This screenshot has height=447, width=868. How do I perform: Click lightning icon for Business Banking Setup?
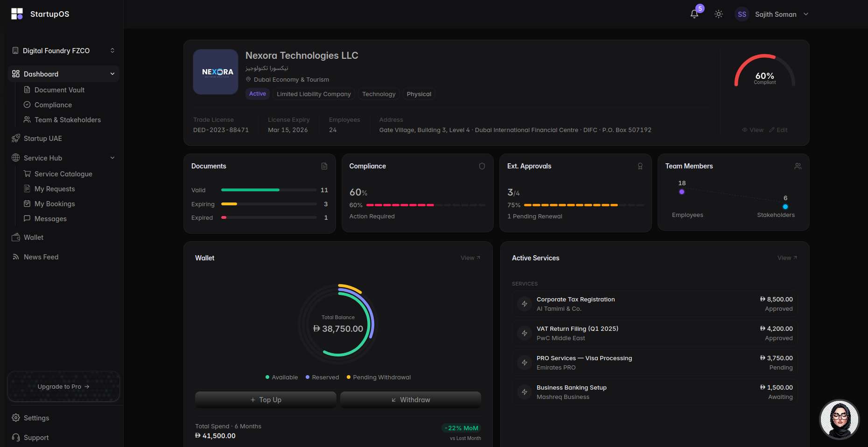click(x=525, y=392)
